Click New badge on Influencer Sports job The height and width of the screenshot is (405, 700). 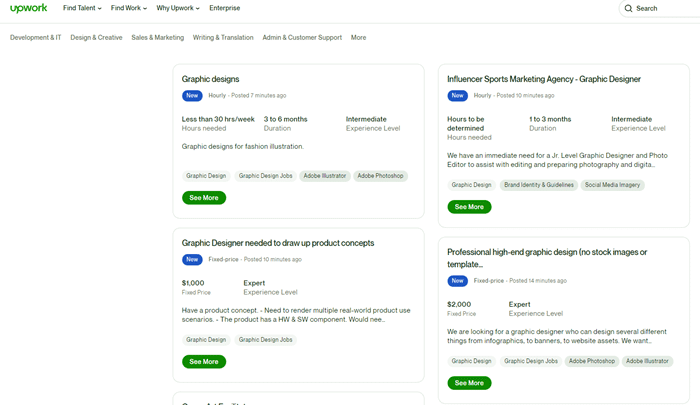pyautogui.click(x=458, y=96)
